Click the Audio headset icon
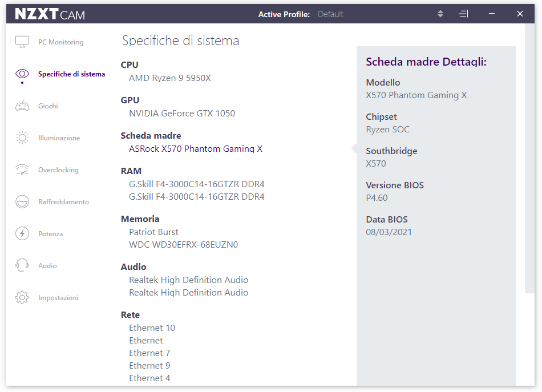The image size is (542, 392). click(22, 265)
